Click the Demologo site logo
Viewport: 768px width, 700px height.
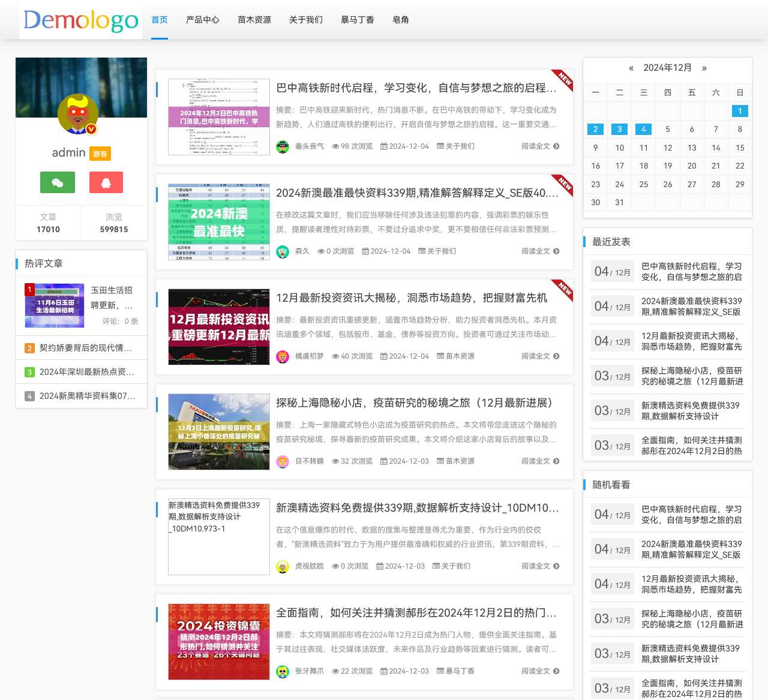81,20
